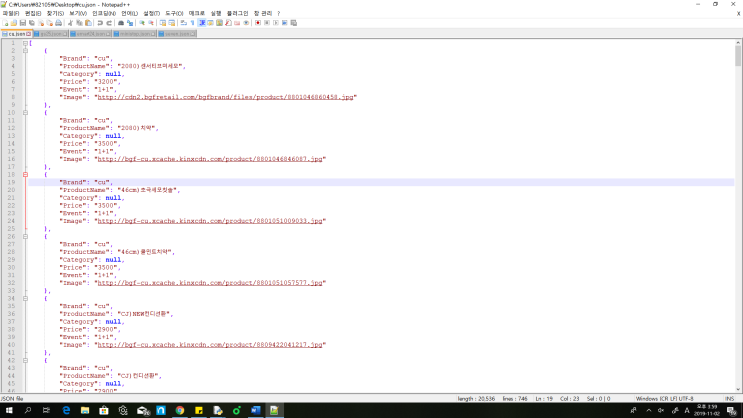Screen dimensions: 743x418
Task: Close the seven.json tab
Action: (x=192, y=34)
